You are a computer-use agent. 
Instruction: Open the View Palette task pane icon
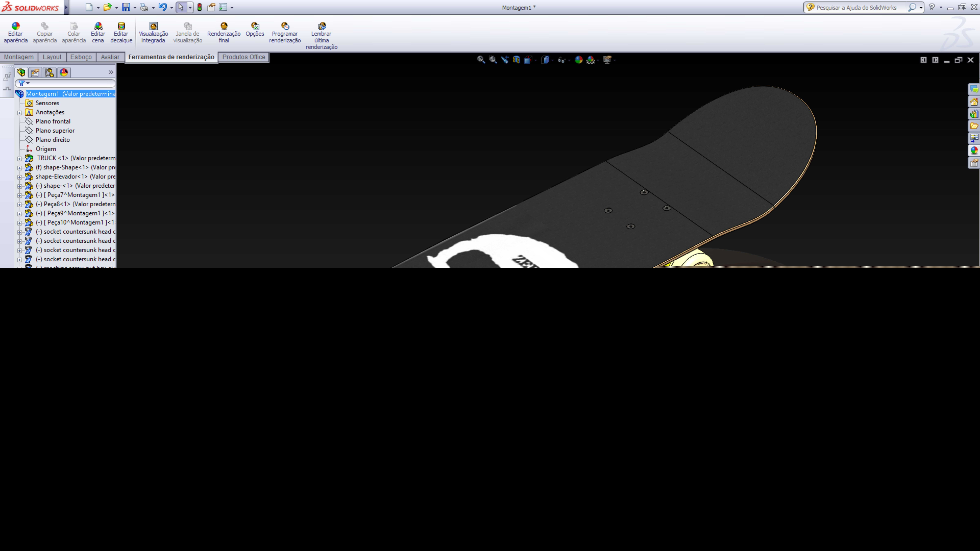pos(974,138)
